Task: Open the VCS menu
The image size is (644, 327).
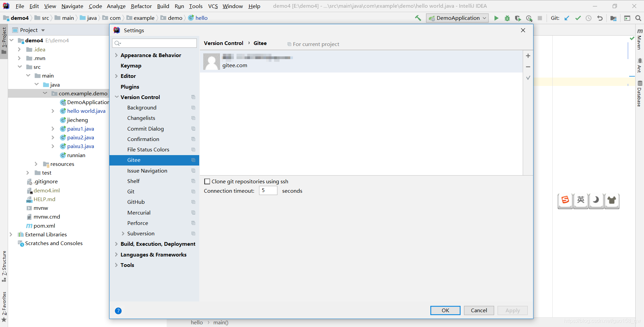Action: pyautogui.click(x=213, y=6)
